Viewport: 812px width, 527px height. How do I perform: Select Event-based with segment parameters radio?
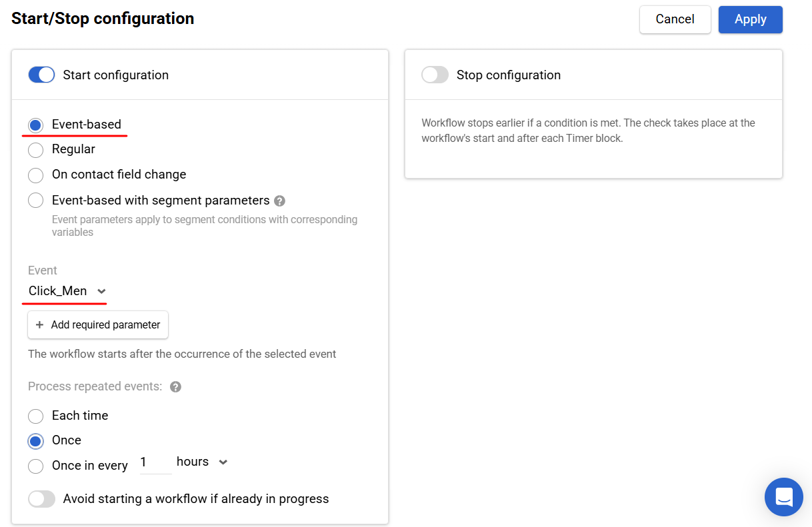tap(35, 201)
